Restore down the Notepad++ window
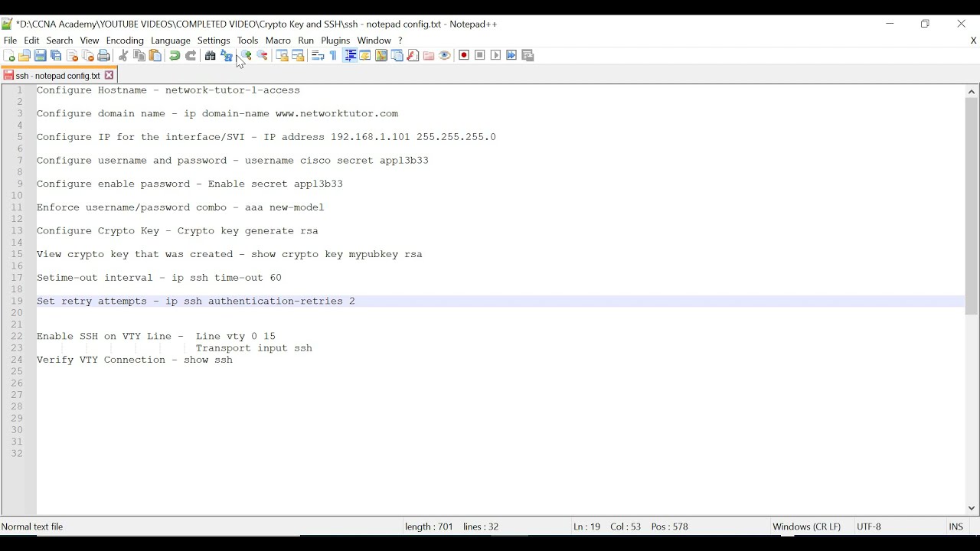Viewport: 980px width, 551px height. coord(925,24)
